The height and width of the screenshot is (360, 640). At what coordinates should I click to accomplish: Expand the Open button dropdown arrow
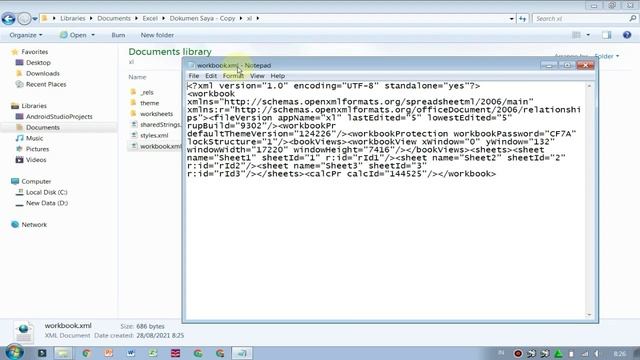(x=93, y=35)
